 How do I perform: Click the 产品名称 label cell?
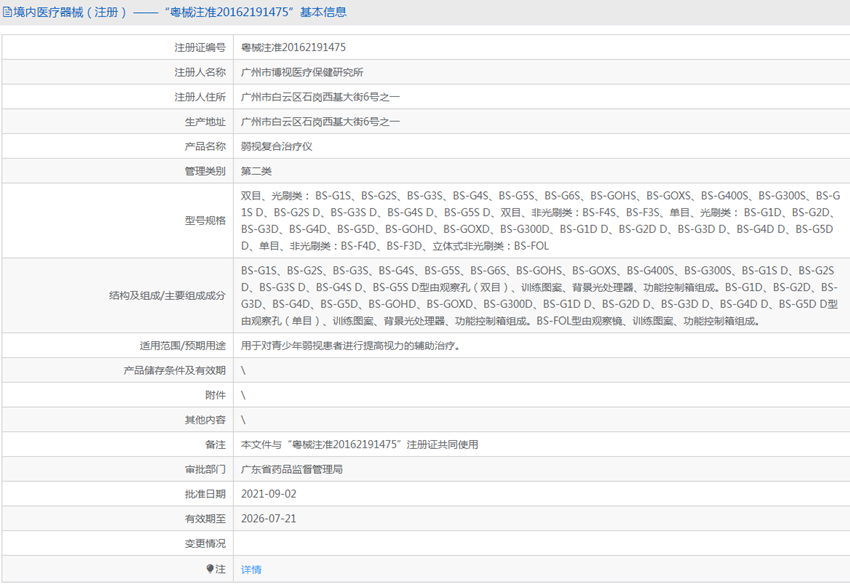click(x=118, y=146)
